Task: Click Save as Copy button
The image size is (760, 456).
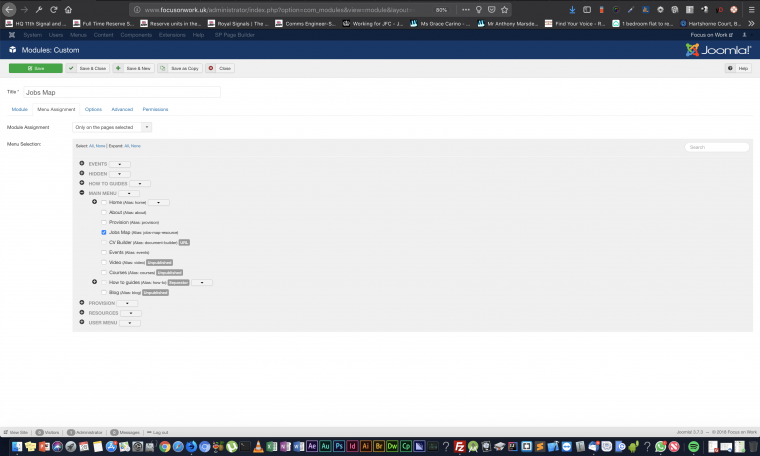Action: tap(180, 68)
